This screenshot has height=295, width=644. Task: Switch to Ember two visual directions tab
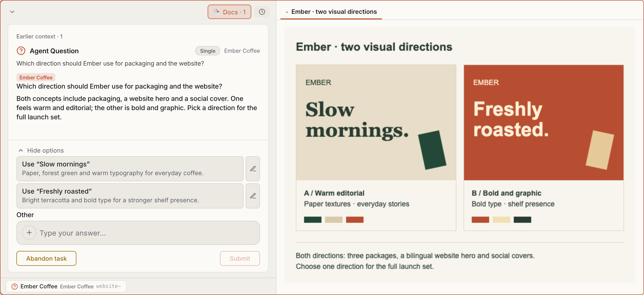coord(331,12)
